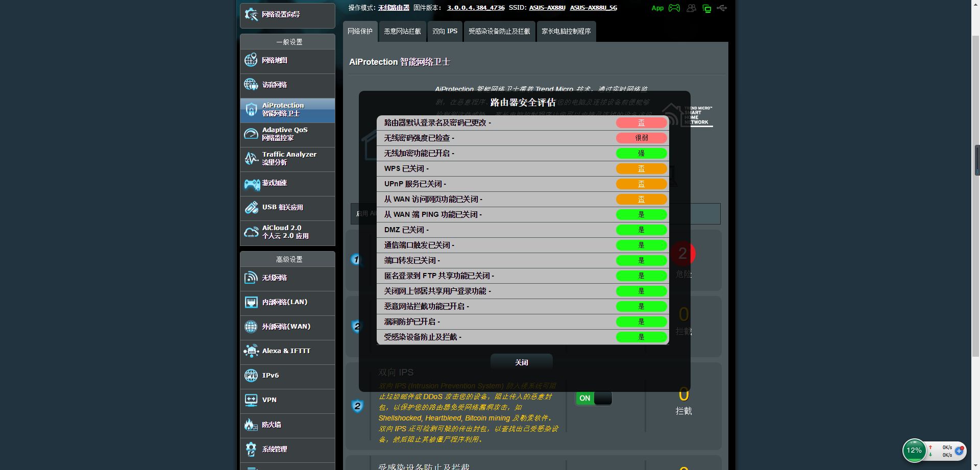Click the orange 否 status for WPS 已关闭

point(642,168)
